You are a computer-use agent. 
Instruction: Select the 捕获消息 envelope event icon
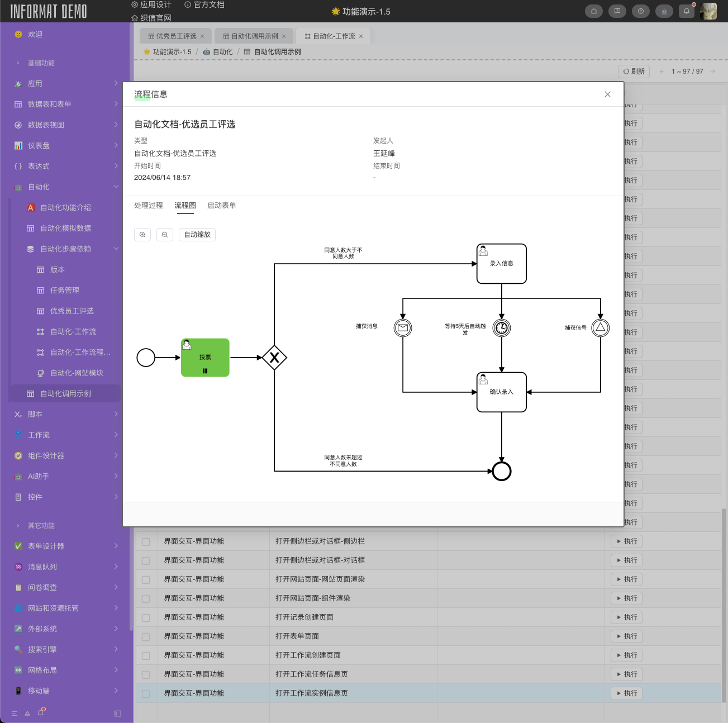pos(403,328)
